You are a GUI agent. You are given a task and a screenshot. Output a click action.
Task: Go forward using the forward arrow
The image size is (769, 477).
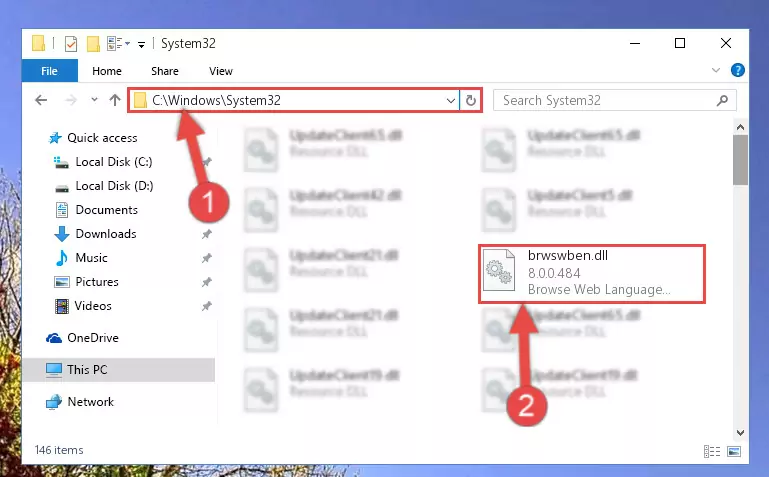(x=71, y=100)
